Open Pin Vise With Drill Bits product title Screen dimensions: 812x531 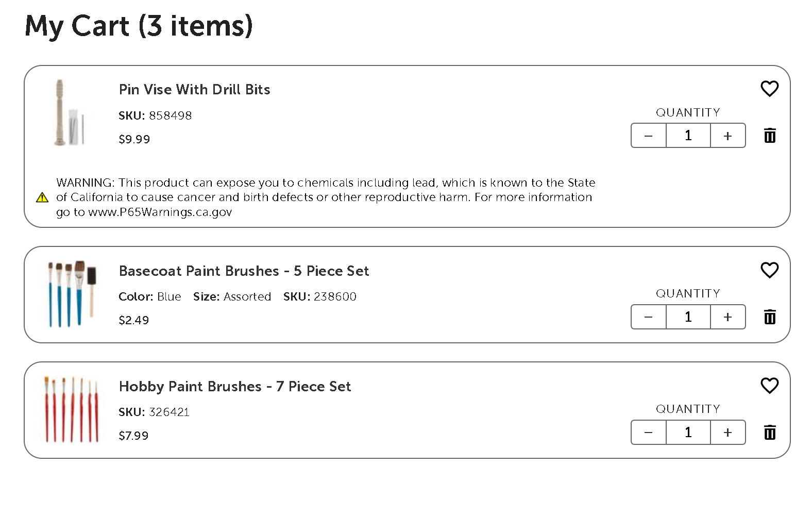tap(195, 90)
